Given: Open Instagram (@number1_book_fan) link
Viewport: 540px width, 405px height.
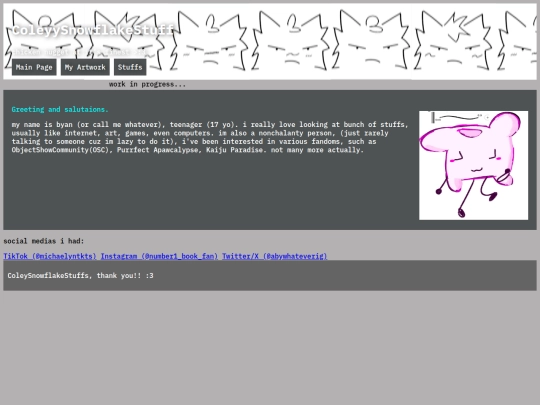Looking at the screenshot, I should click(159, 256).
